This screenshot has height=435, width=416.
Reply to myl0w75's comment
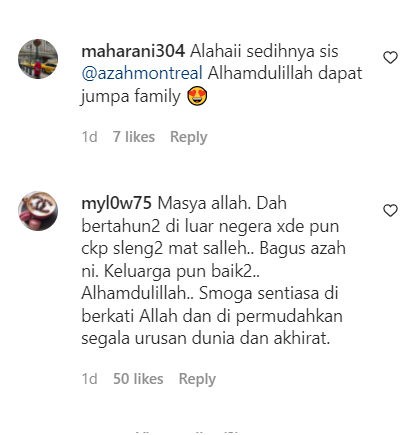pos(197,379)
